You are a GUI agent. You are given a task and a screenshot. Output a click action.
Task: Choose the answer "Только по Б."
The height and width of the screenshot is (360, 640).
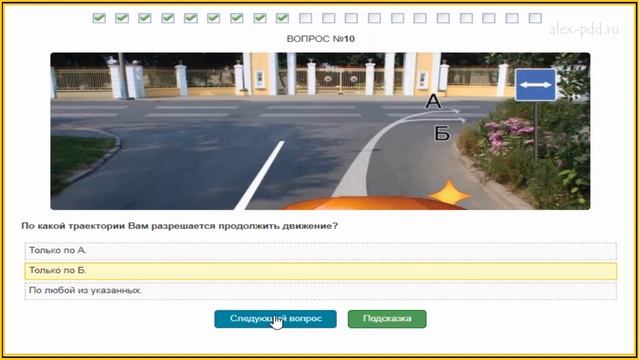(x=320, y=271)
